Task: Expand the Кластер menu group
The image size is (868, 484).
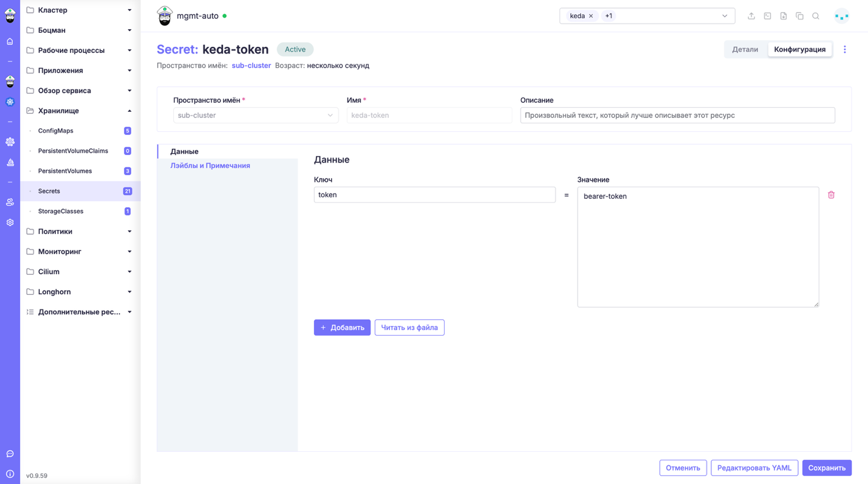Action: click(80, 10)
